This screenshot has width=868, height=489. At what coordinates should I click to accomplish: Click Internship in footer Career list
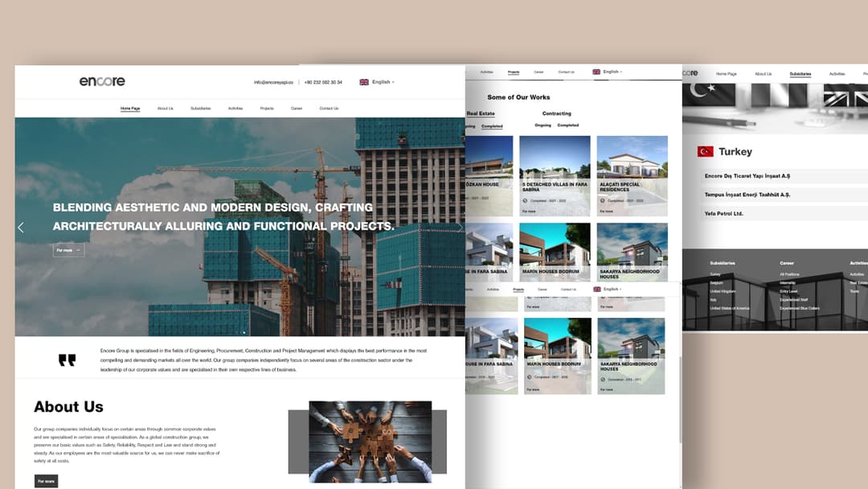click(x=787, y=283)
